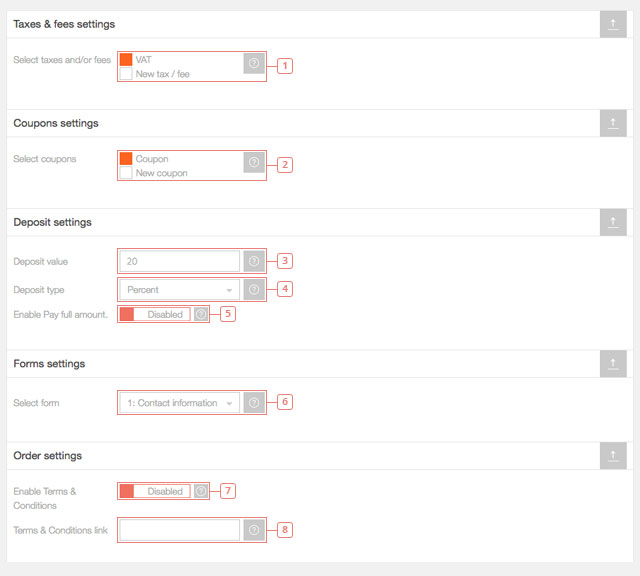Collapse the Deposit settings section

612,222
